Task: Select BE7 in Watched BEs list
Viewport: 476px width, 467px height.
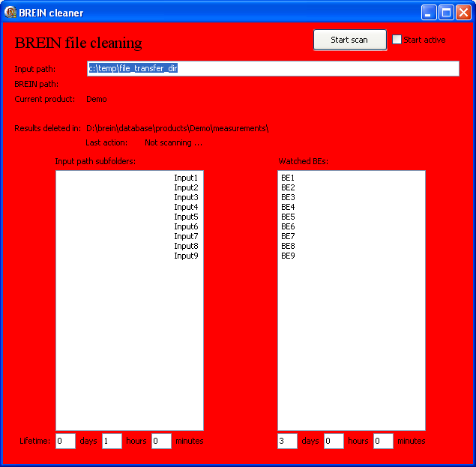Action: [288, 236]
